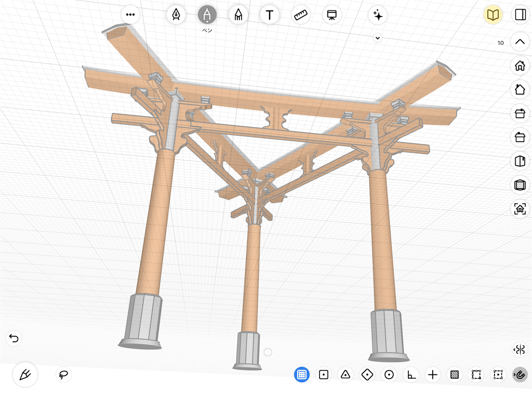Collapse the view list with up chevron
The height and width of the screenshot is (399, 532).
(x=520, y=42)
